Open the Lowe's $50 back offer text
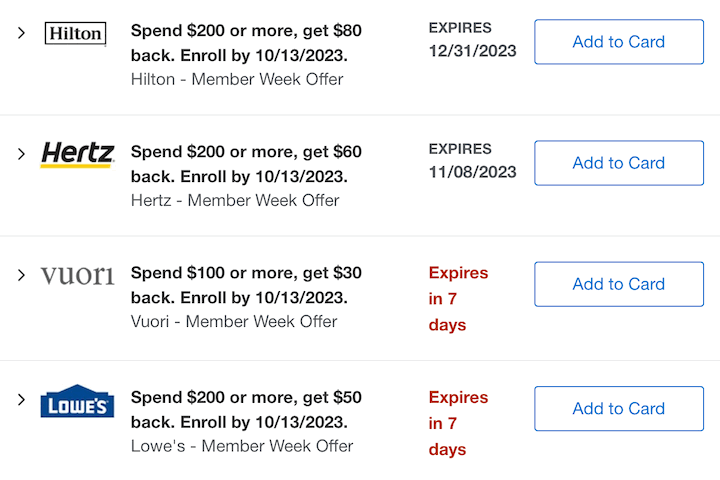 [x=246, y=410]
